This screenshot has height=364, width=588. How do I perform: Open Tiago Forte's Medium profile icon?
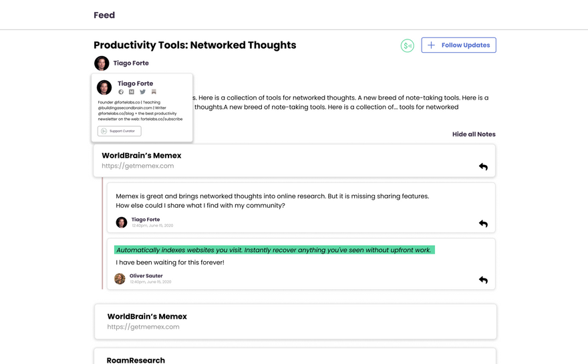pos(132,92)
